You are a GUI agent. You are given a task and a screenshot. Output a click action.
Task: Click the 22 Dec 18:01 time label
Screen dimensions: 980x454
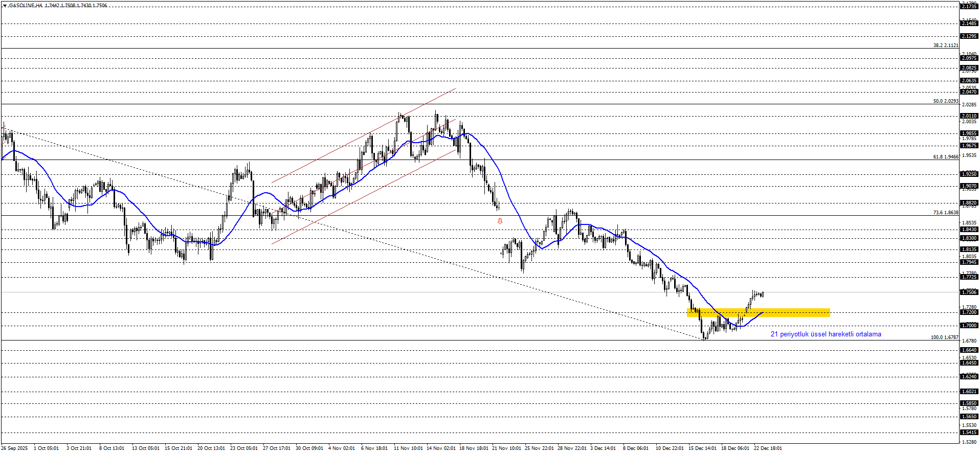tap(767, 448)
